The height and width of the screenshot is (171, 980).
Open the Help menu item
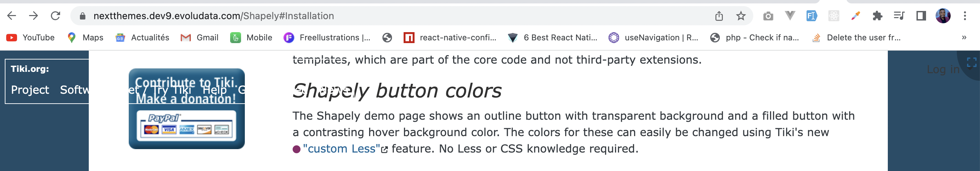(214, 90)
